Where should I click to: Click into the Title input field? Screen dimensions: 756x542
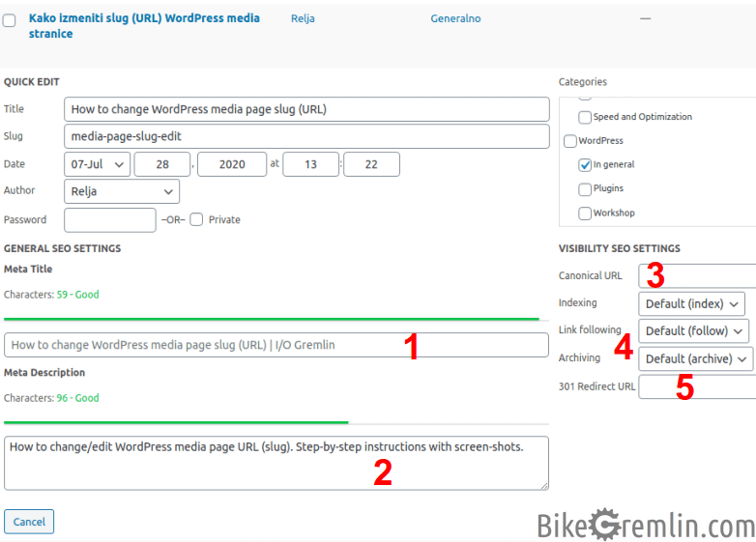pyautogui.click(x=306, y=109)
